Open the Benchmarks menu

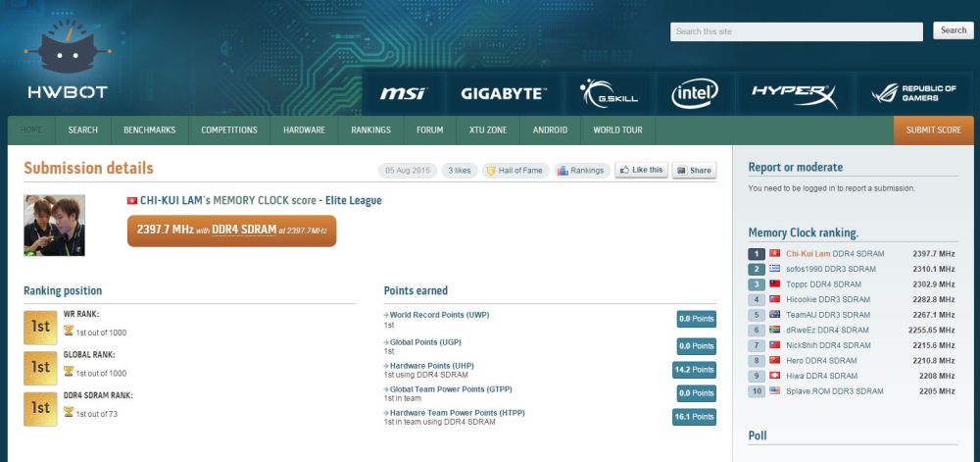(x=149, y=130)
